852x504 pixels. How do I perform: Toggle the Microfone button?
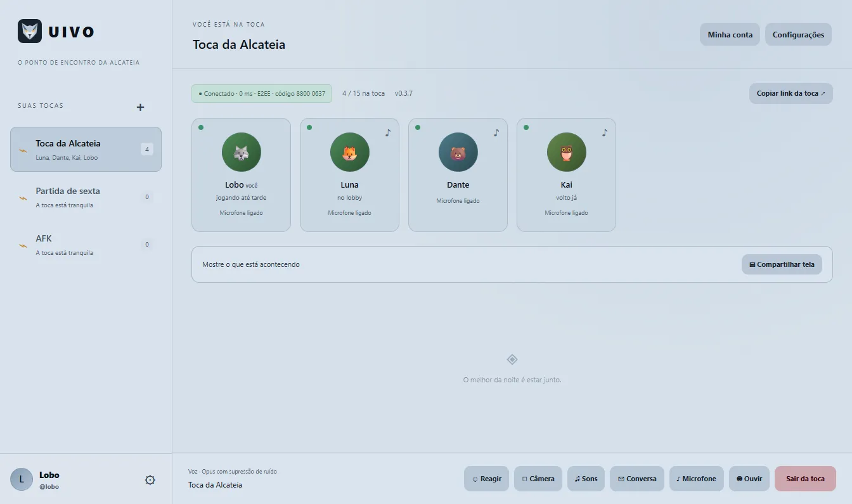click(696, 479)
